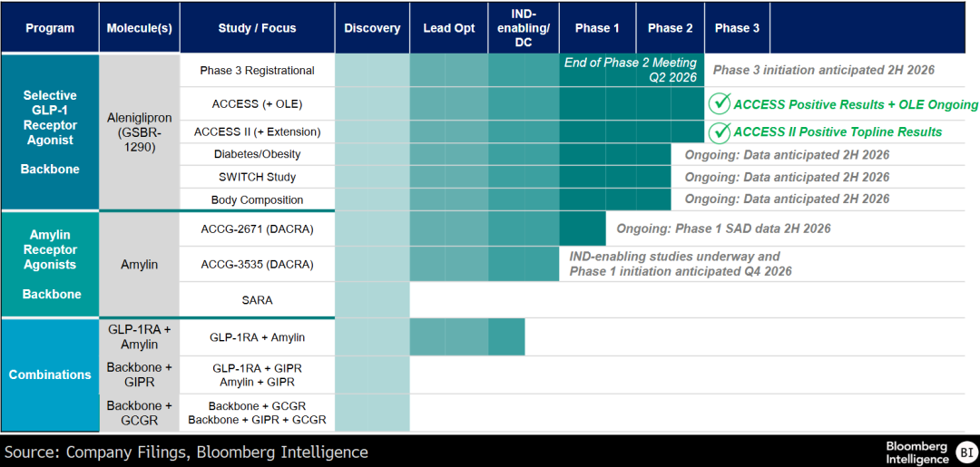Click the circular BI logo icon
Viewport: 980px width, 467px height.
966,452
